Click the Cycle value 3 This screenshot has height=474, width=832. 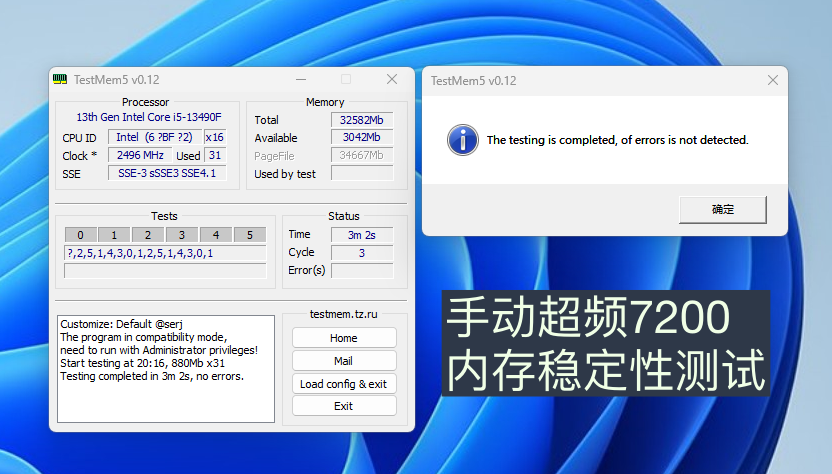(x=362, y=253)
